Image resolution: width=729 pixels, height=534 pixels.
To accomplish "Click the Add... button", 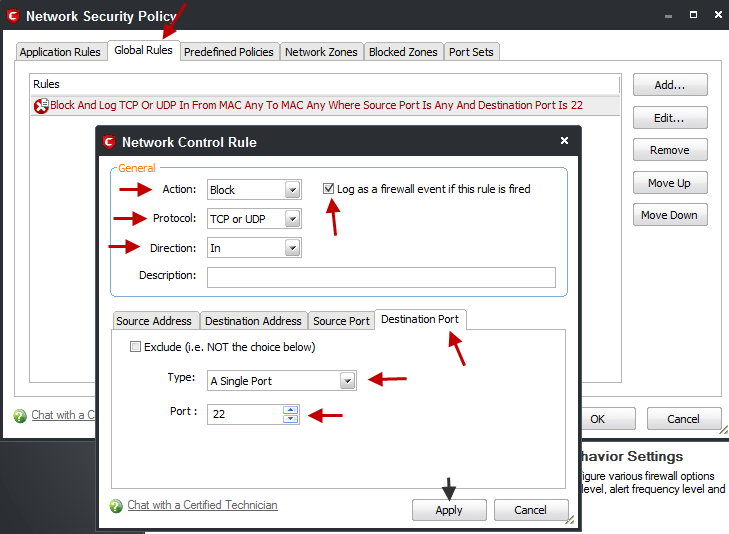I will pos(670,85).
